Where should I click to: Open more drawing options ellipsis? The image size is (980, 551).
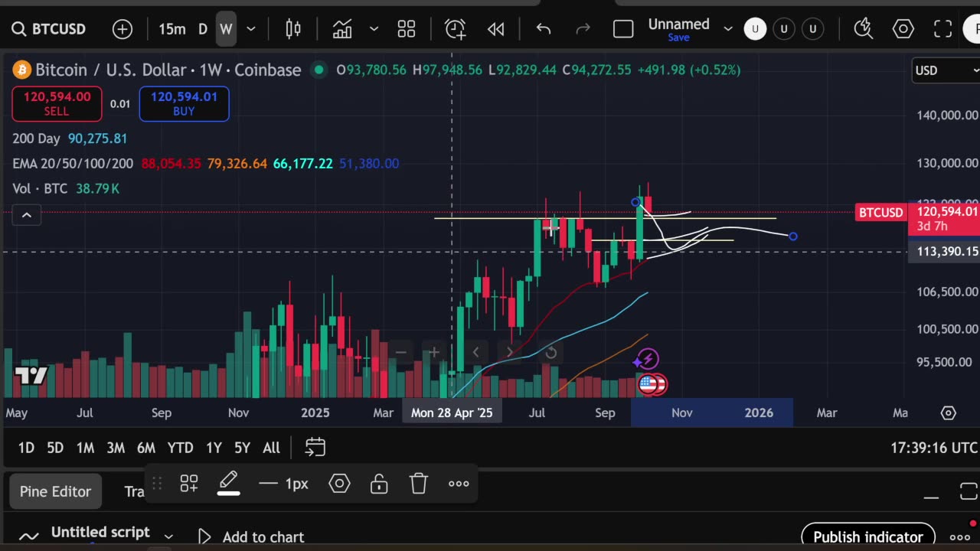459,484
